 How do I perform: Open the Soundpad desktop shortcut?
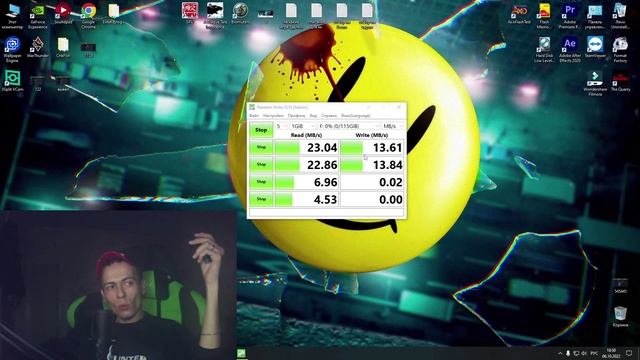(63, 13)
